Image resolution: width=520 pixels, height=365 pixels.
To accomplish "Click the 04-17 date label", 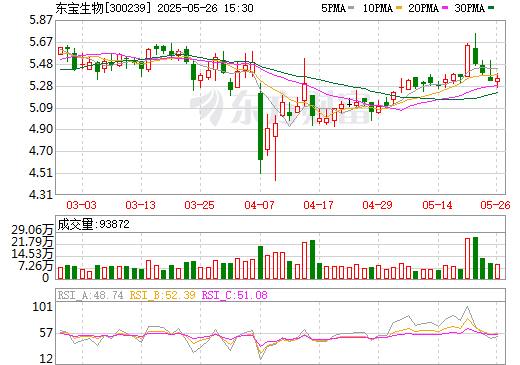I will [x=318, y=205].
